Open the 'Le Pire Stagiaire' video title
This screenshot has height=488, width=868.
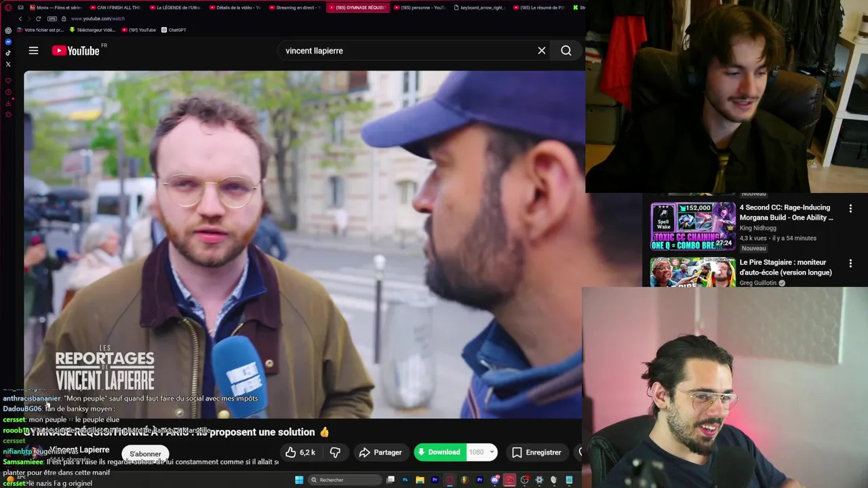[786, 267]
